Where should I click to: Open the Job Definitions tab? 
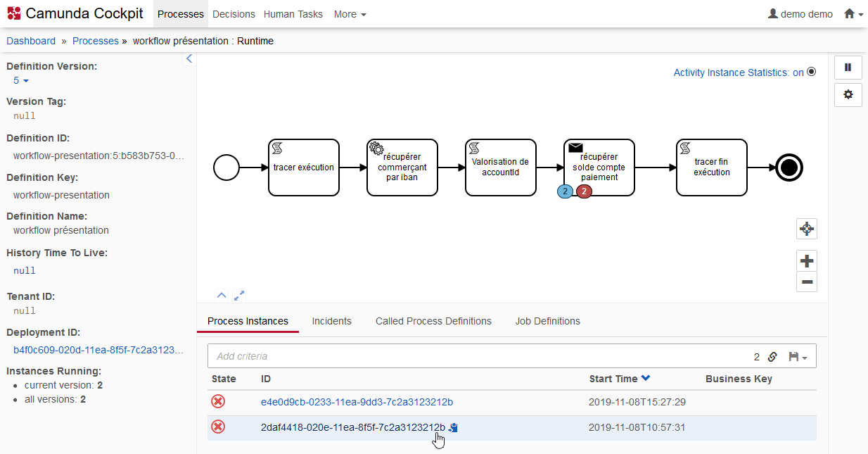point(547,321)
